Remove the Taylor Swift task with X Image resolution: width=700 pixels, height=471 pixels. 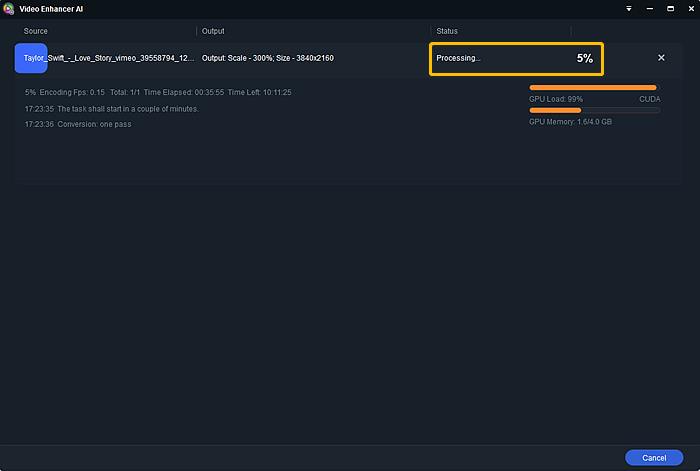pos(661,58)
